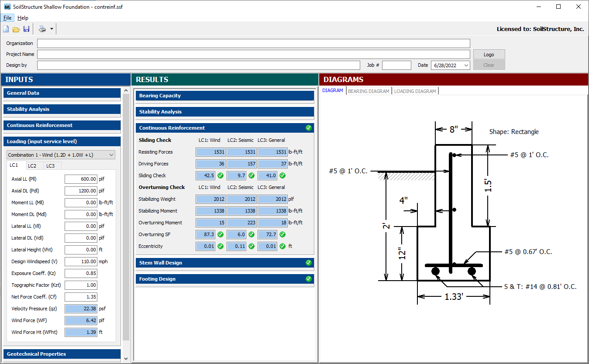Click LC3 Eccentricity green checkmark
The height and width of the screenshot is (364, 589).
coord(282,246)
